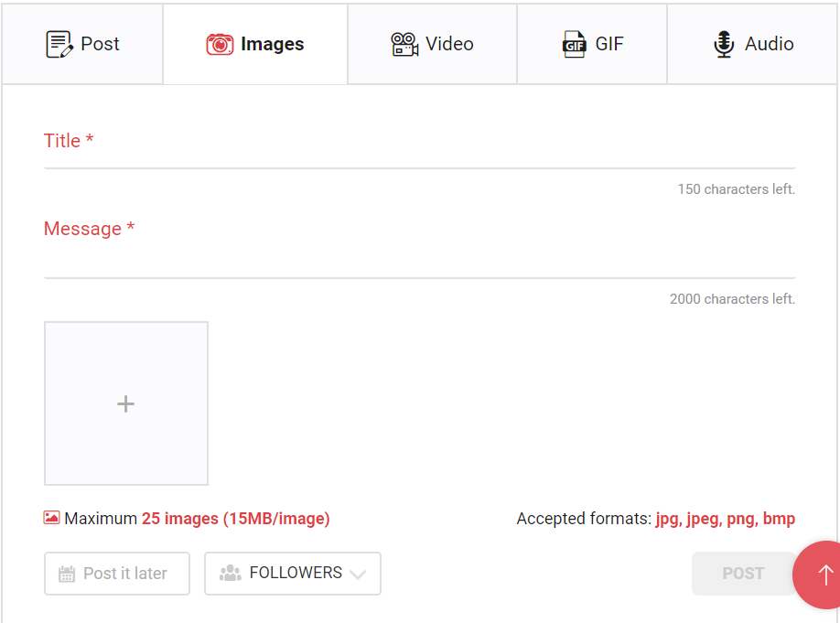Switch to the Post tab label

click(x=100, y=44)
